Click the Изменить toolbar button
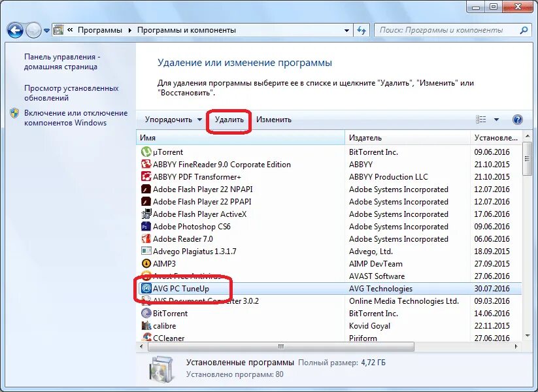This screenshot has width=538, height=392. (x=274, y=120)
